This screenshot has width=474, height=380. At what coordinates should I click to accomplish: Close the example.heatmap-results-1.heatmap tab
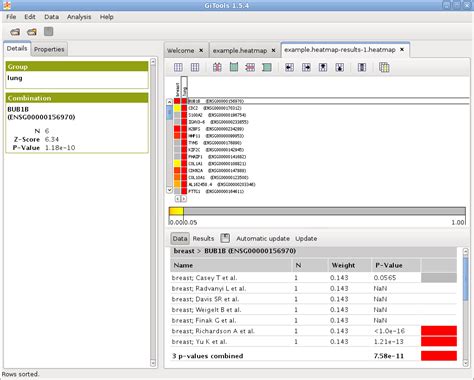[x=402, y=49]
